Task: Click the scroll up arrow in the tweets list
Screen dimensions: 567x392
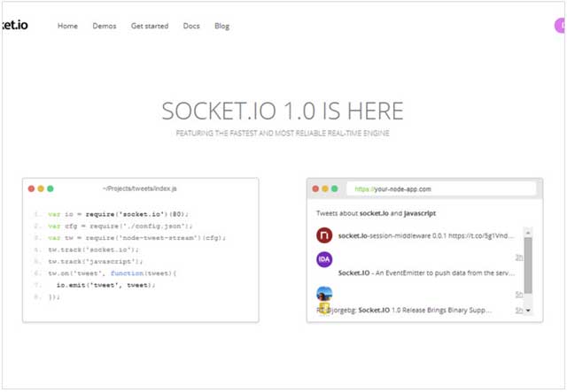Action: coord(528,233)
